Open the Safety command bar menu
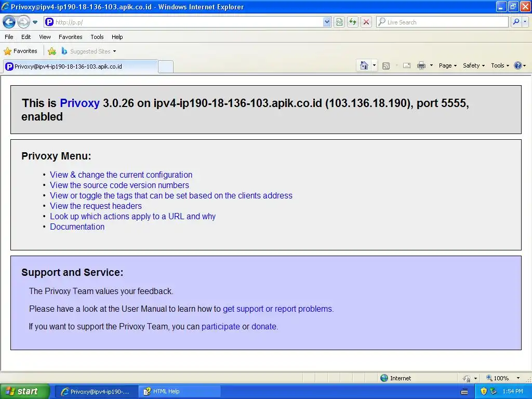 (x=474, y=65)
